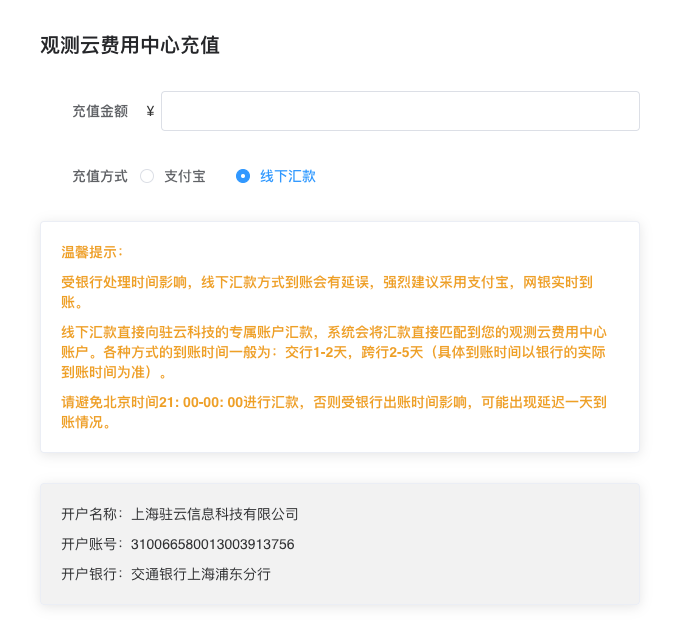Click the paragraph about 交行1-2天 arrival time
Image resolution: width=679 pixels, height=633 pixels.
pos(334,352)
